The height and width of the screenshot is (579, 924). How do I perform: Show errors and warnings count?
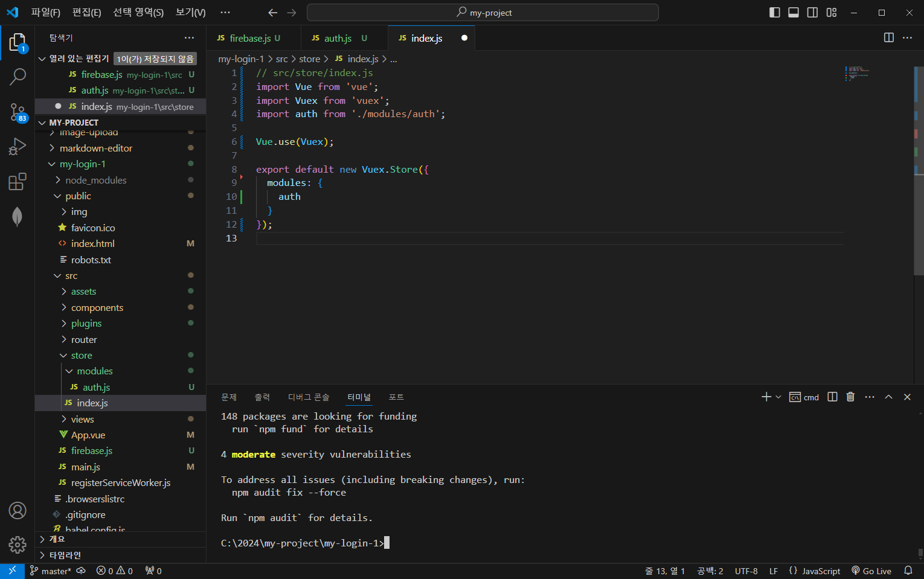(115, 571)
